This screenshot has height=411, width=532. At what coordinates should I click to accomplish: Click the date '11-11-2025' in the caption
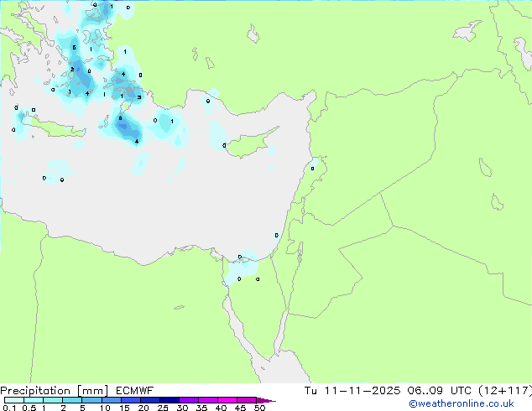point(362,391)
